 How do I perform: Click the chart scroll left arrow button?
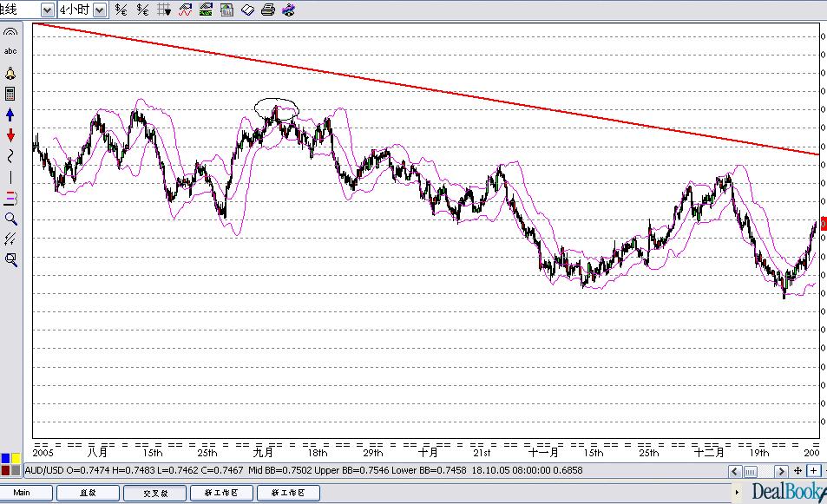[x=735, y=471]
